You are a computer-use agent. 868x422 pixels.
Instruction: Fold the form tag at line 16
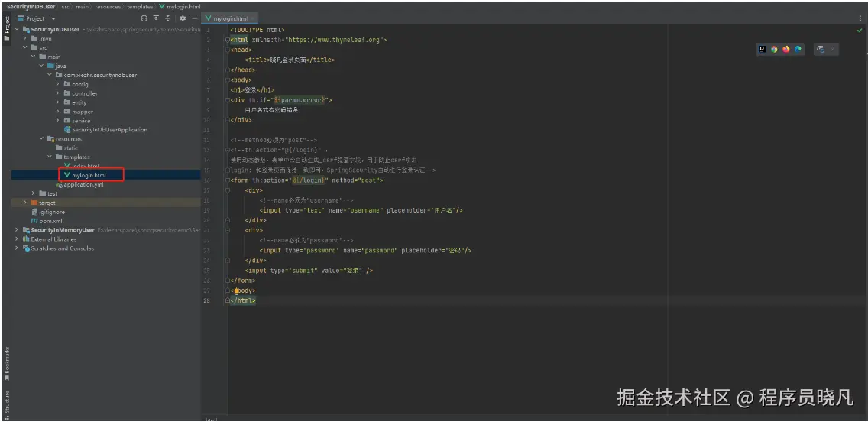pos(227,180)
